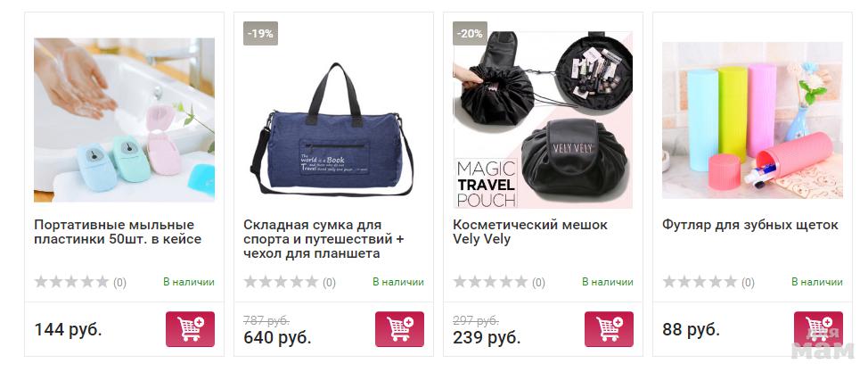Add portable soap sheets to cart
868x372 pixels.
pyautogui.click(x=190, y=329)
